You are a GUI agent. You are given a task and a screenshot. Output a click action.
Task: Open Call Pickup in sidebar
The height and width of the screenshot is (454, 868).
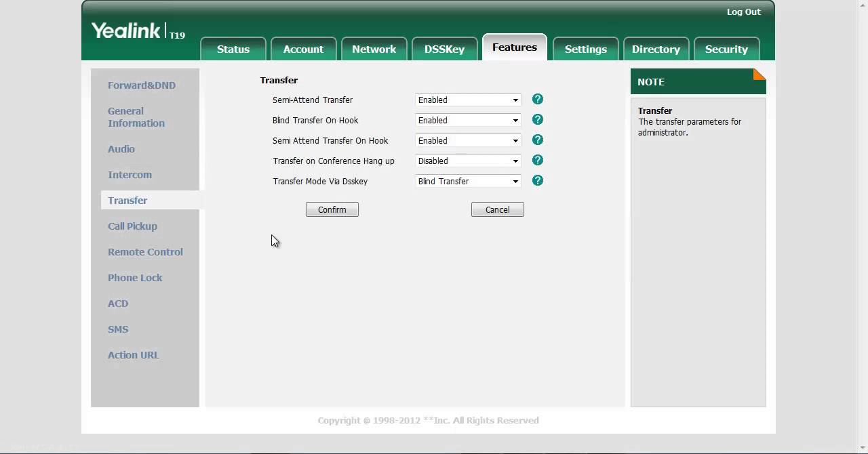[x=132, y=226]
